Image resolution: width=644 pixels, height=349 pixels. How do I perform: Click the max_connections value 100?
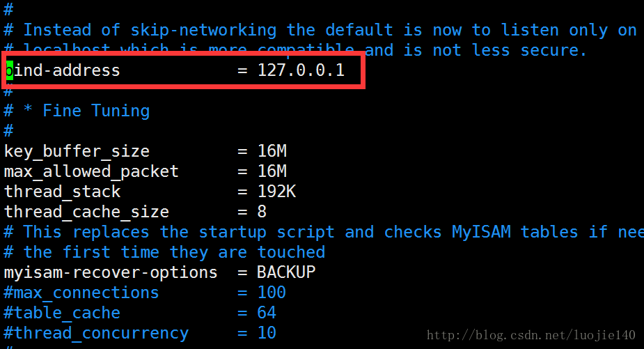(x=272, y=293)
